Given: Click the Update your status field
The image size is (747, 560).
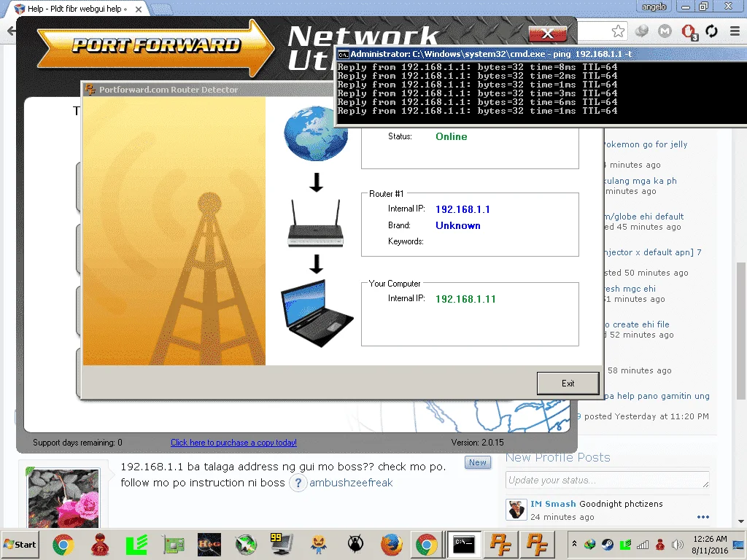Looking at the screenshot, I should pyautogui.click(x=608, y=480).
